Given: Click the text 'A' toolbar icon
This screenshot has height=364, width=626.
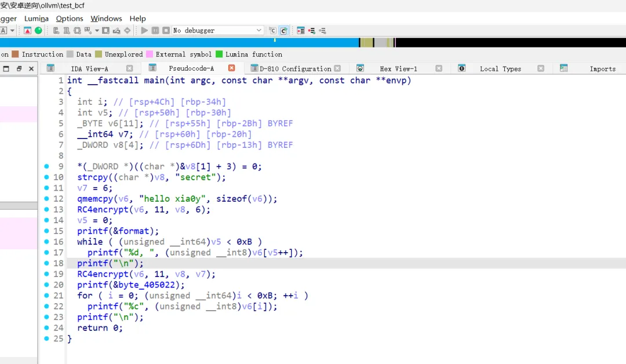Looking at the screenshot, I should coord(3,31).
